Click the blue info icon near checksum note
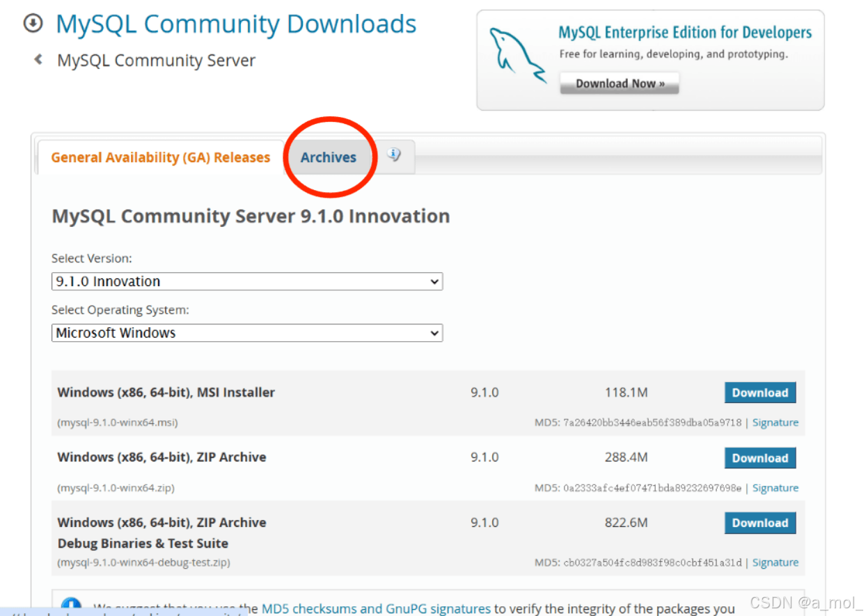The image size is (866, 616). 71,606
